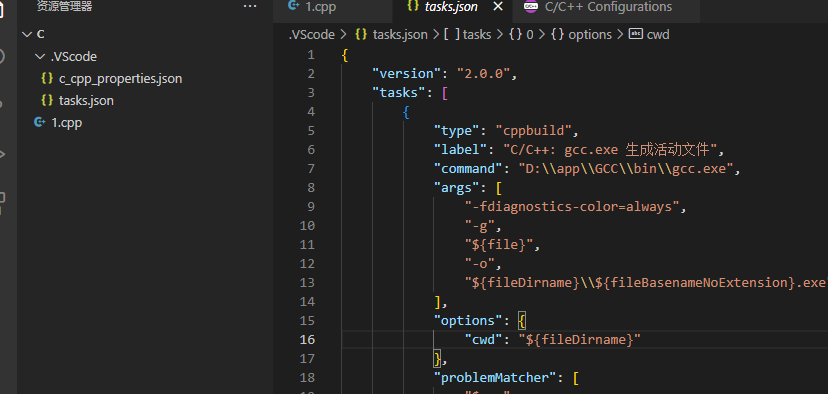The height and width of the screenshot is (394, 828).
Task: Click the string symbol icon before cwd breadcrumb
Action: pos(636,34)
